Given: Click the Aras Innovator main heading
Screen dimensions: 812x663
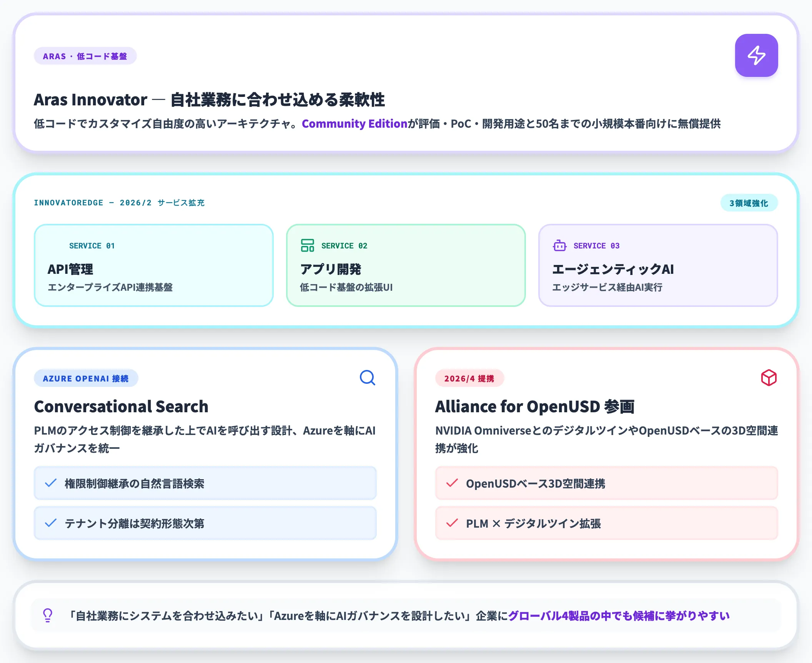Looking at the screenshot, I should [209, 100].
